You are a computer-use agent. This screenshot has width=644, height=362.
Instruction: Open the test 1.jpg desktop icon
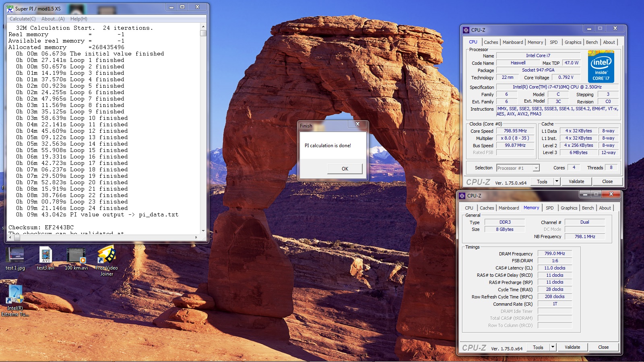coord(15,259)
